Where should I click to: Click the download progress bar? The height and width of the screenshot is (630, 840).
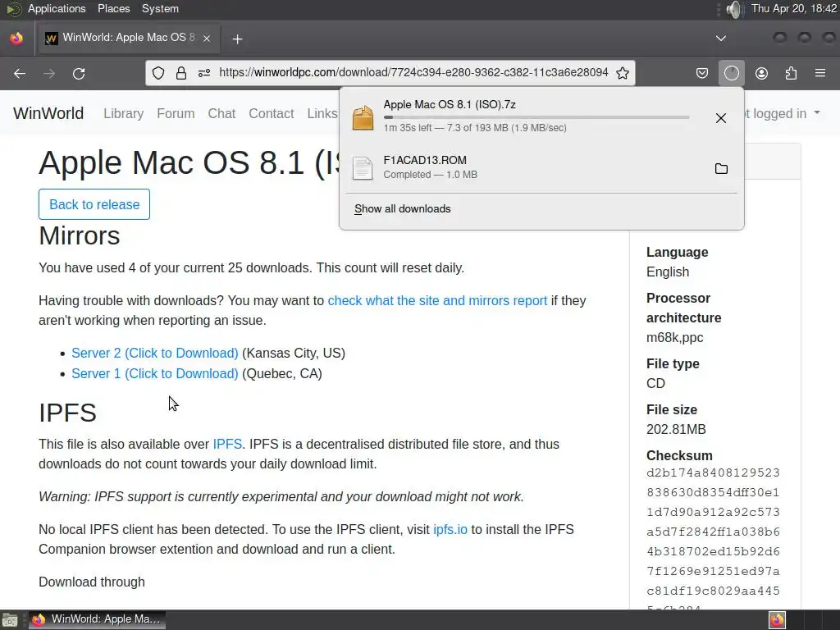(x=536, y=116)
